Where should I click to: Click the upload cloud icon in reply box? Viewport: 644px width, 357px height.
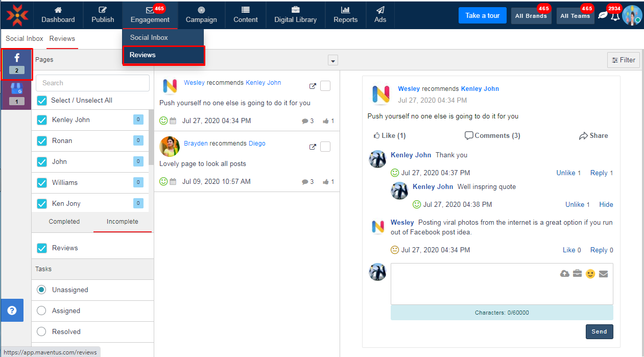[x=565, y=274]
